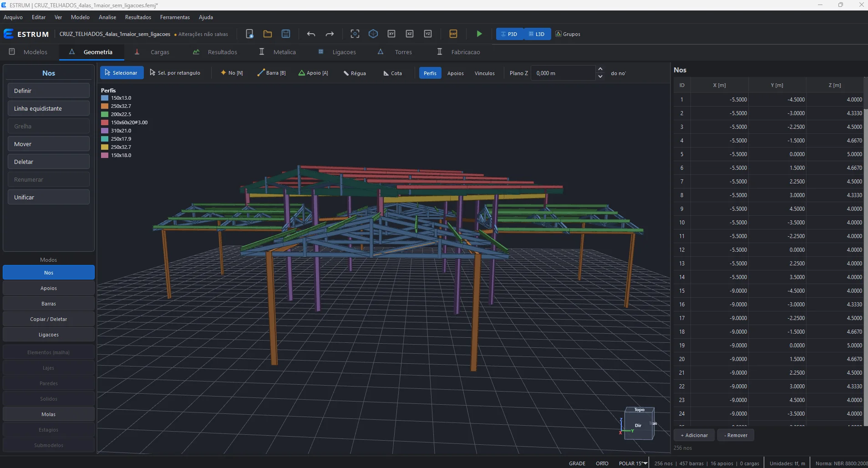Switch to isometric 3D cube view
Screen dimensions: 868x468
(x=373, y=34)
